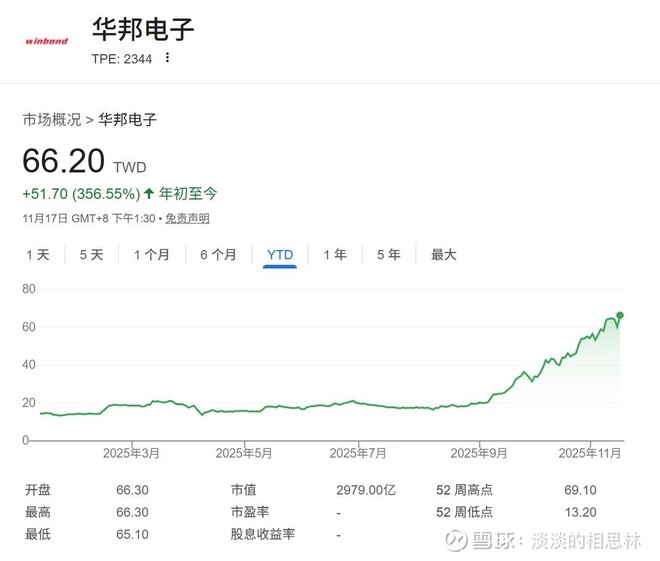The width and height of the screenshot is (660, 561).
Task: Switch chart to 6 个月 range
Action: click(218, 255)
